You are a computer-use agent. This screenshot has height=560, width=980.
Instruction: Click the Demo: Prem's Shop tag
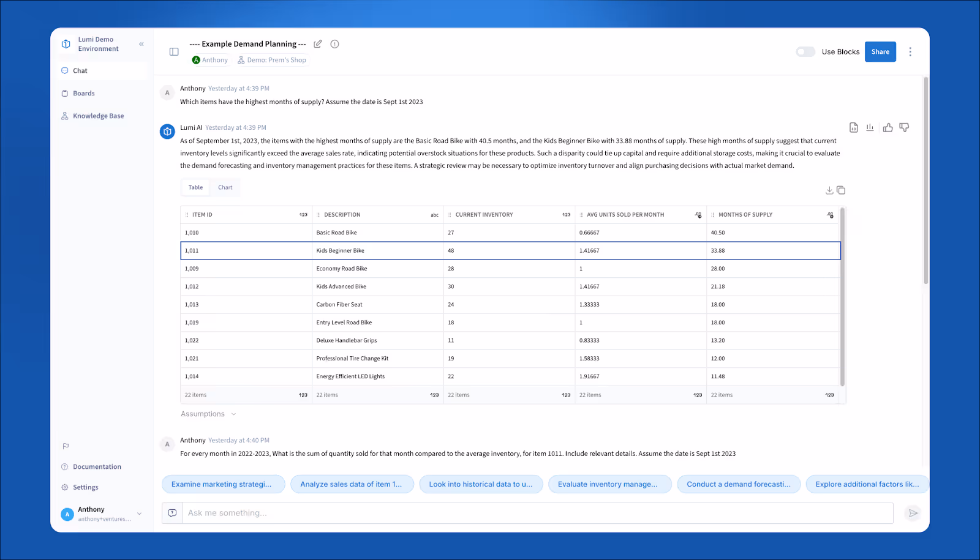(272, 60)
